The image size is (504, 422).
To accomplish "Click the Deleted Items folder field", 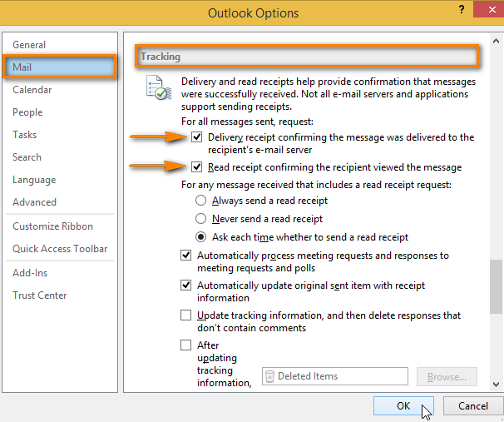I will coord(335,376).
